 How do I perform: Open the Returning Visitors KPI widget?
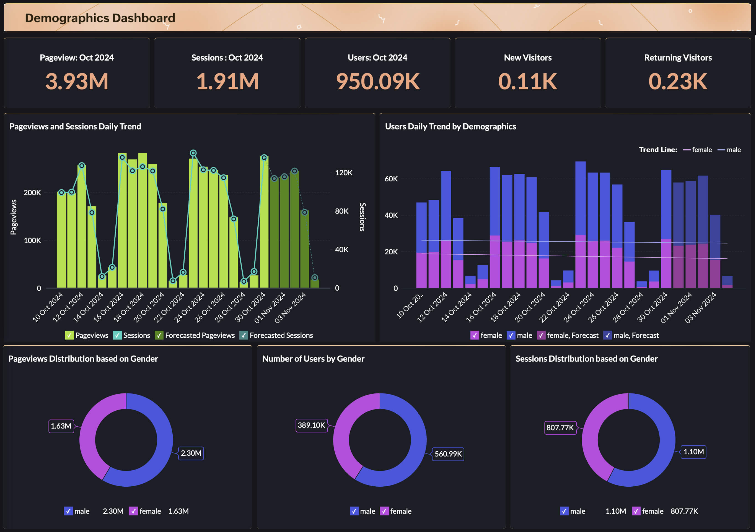tap(678, 73)
